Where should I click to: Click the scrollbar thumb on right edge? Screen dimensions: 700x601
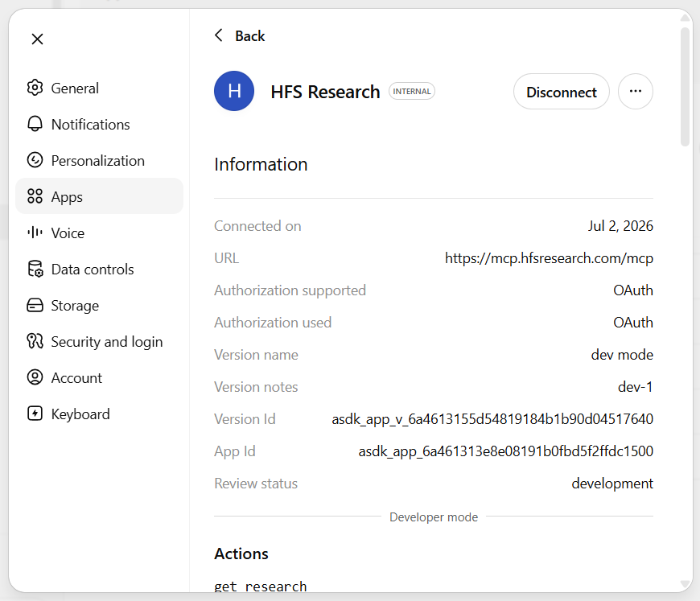pos(685,87)
